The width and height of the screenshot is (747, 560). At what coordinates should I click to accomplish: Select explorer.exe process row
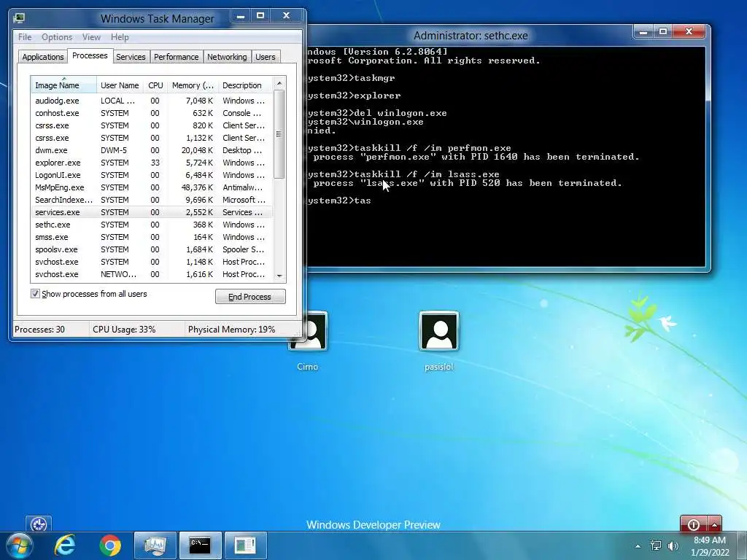coord(152,163)
